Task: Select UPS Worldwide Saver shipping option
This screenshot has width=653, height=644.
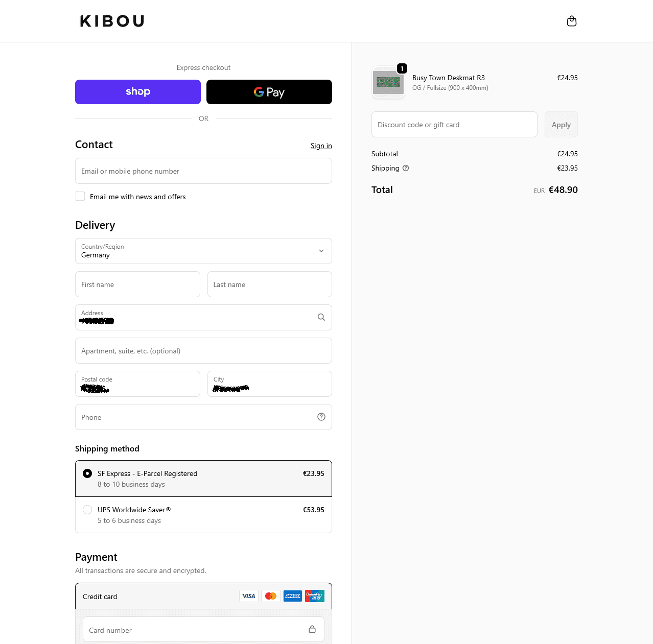Action: 87,510
